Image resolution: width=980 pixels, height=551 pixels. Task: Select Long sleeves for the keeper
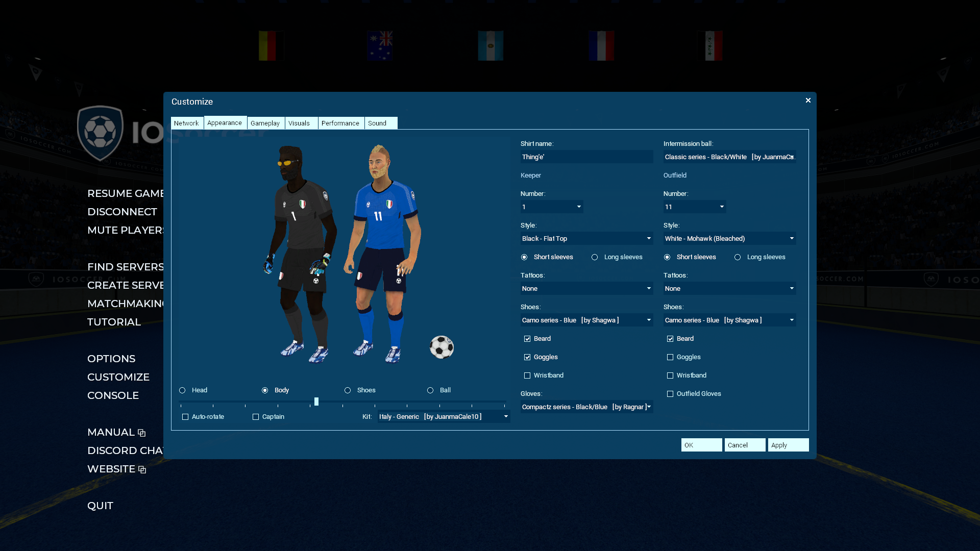pyautogui.click(x=595, y=257)
